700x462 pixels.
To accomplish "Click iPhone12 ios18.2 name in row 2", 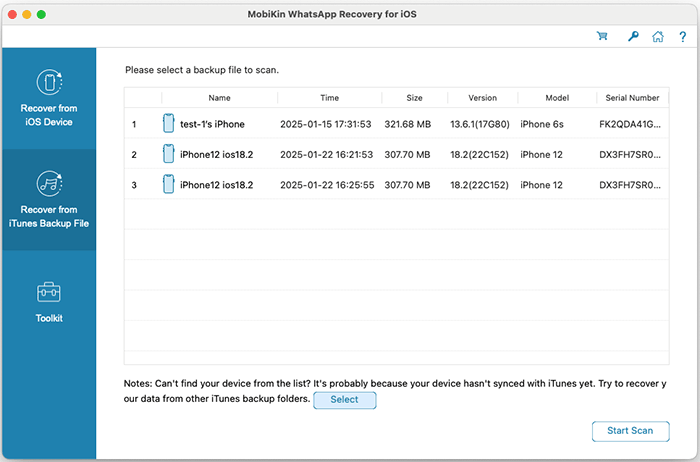I will (x=217, y=154).
